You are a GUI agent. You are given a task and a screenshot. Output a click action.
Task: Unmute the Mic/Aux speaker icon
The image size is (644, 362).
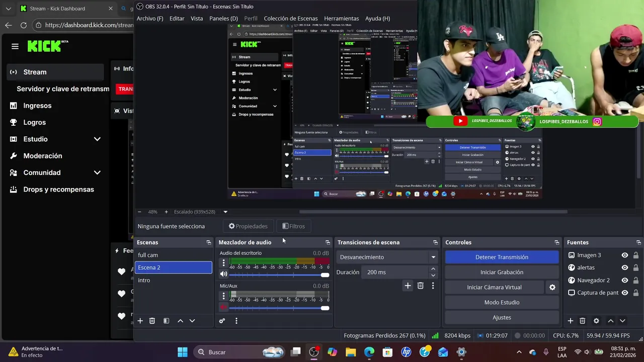(223, 307)
